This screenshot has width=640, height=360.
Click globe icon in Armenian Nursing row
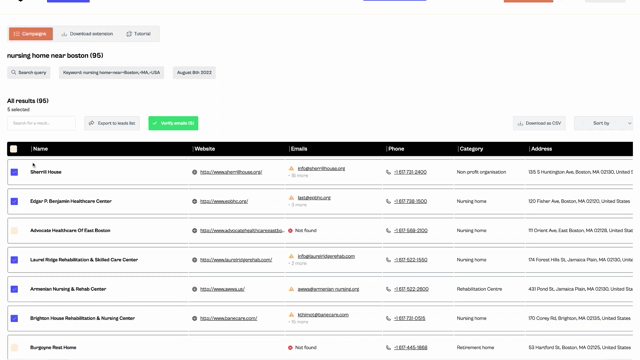[x=195, y=289]
